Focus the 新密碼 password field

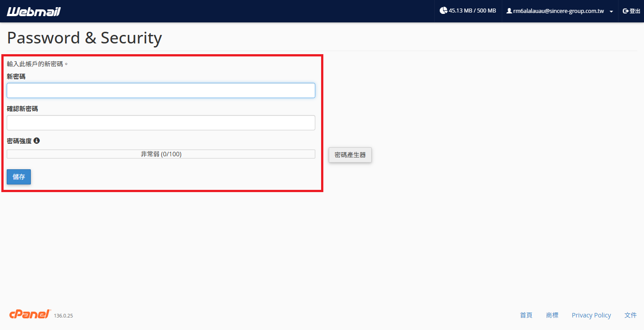pos(161,90)
